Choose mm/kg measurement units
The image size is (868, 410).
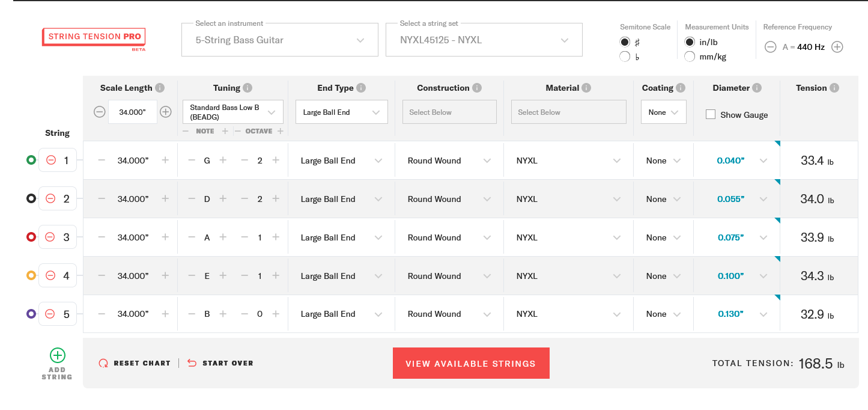[x=690, y=57]
